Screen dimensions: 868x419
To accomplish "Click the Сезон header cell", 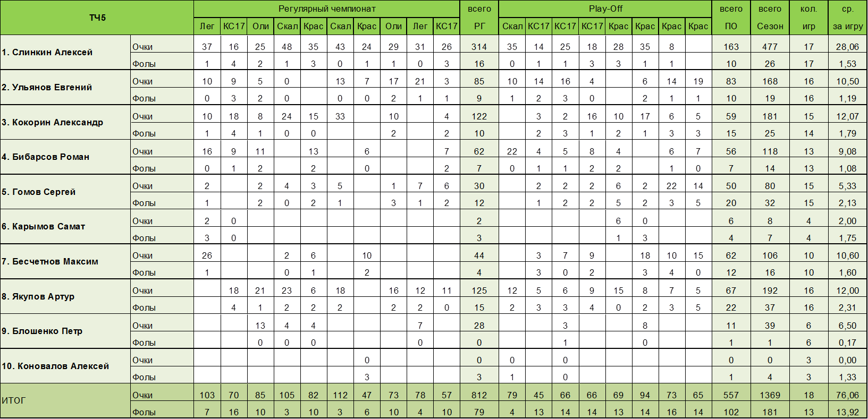I will pos(770,26).
